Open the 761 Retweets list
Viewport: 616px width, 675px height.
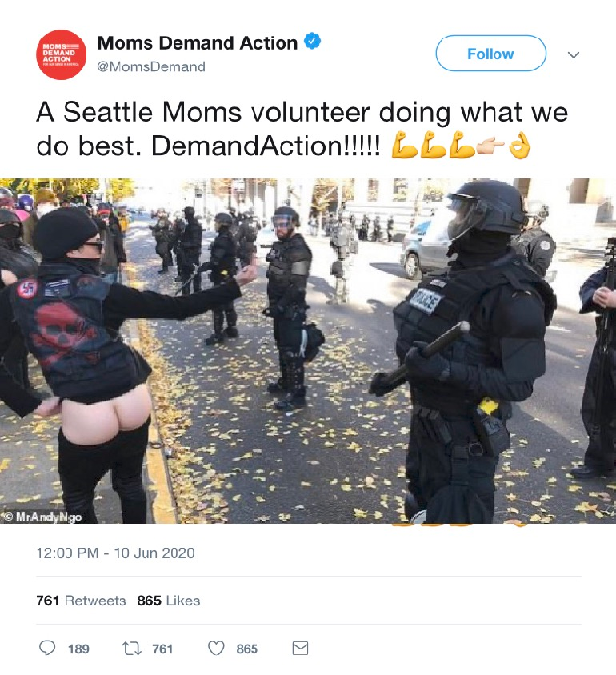[x=81, y=600]
